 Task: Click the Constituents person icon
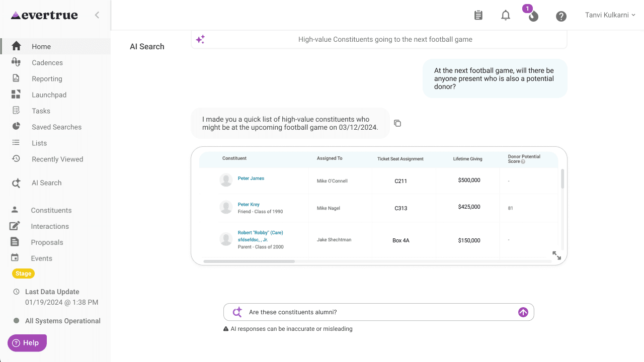coord(15,210)
